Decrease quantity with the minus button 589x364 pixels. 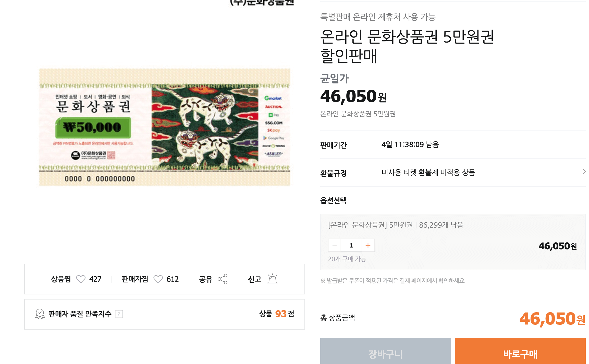tap(335, 245)
